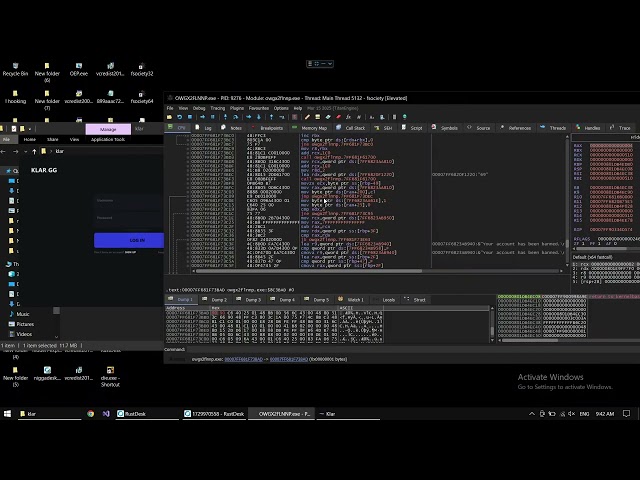Focus the Username field in Klar
Viewport: 640px width, 480px height.
pyautogui.click(x=129, y=202)
